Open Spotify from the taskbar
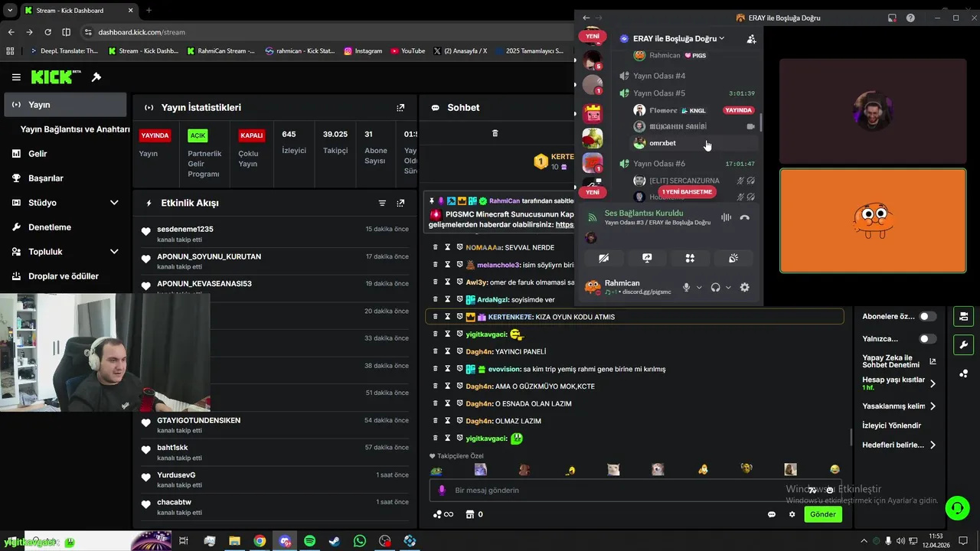 tap(309, 541)
